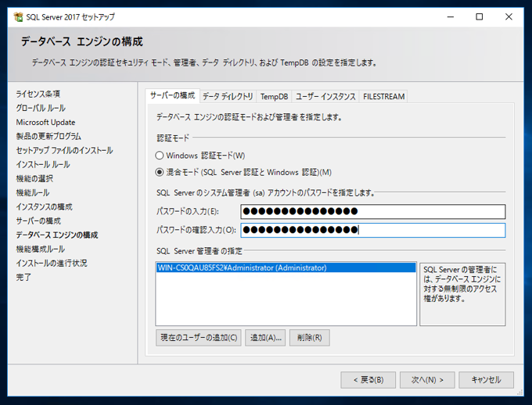Image resolution: width=532 pixels, height=405 pixels.
Task: Switch to the サーバーの構成 tab
Action: (x=172, y=95)
